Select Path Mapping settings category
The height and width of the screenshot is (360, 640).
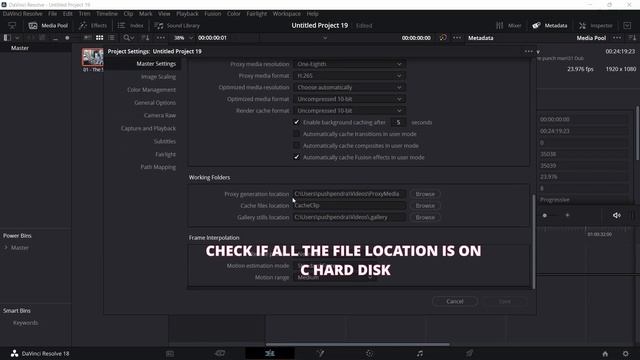158,167
